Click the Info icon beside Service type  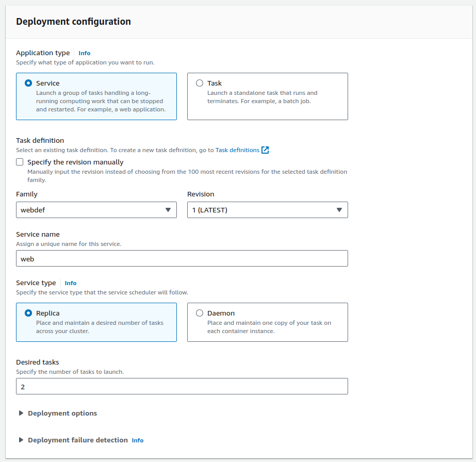70,283
